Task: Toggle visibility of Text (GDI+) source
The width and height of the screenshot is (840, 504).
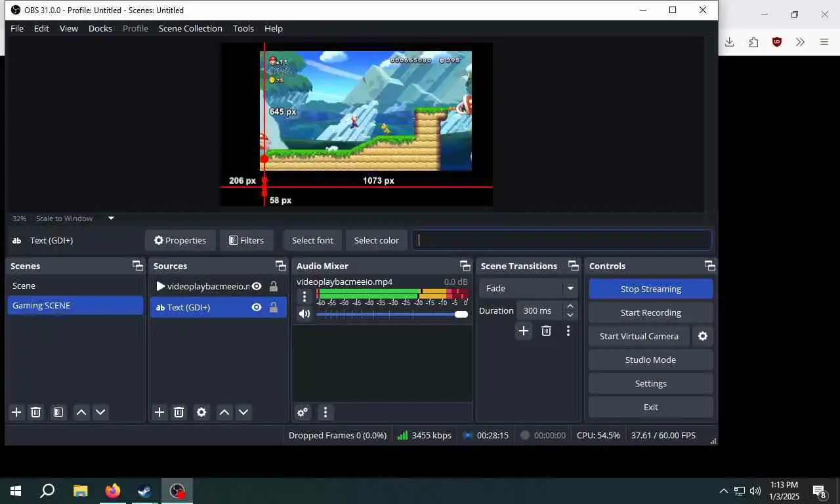Action: coord(257,307)
